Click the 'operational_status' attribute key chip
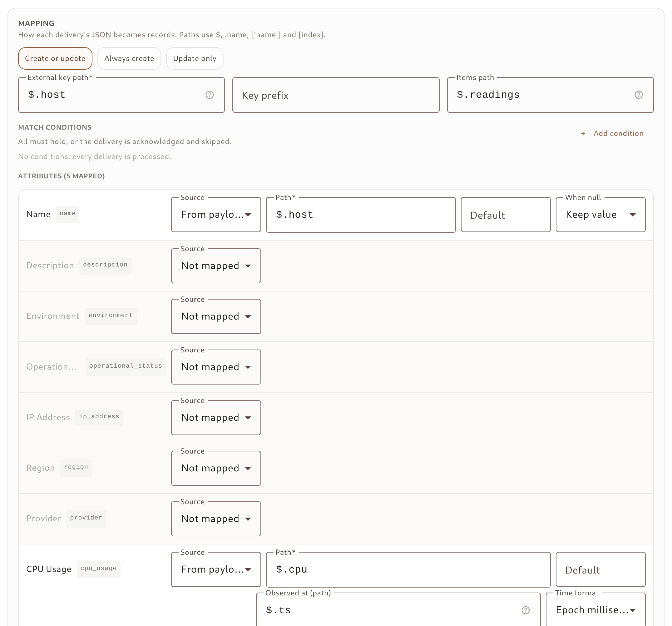 pos(126,367)
